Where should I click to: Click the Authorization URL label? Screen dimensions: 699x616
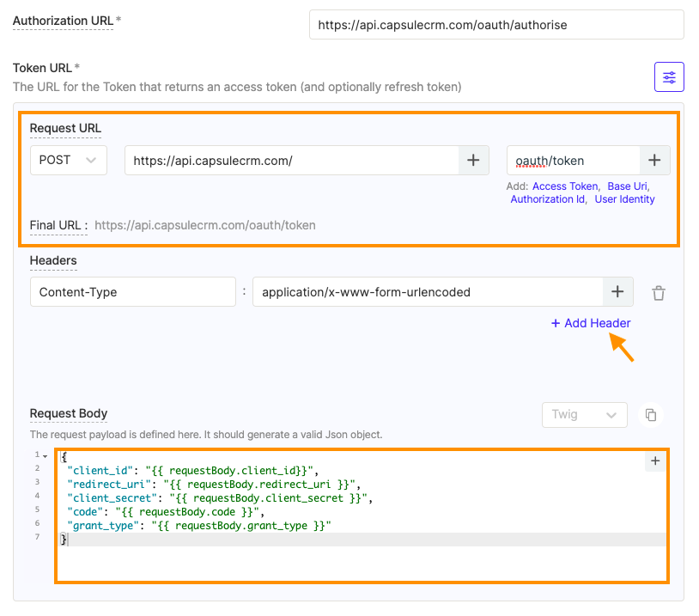pos(63,21)
